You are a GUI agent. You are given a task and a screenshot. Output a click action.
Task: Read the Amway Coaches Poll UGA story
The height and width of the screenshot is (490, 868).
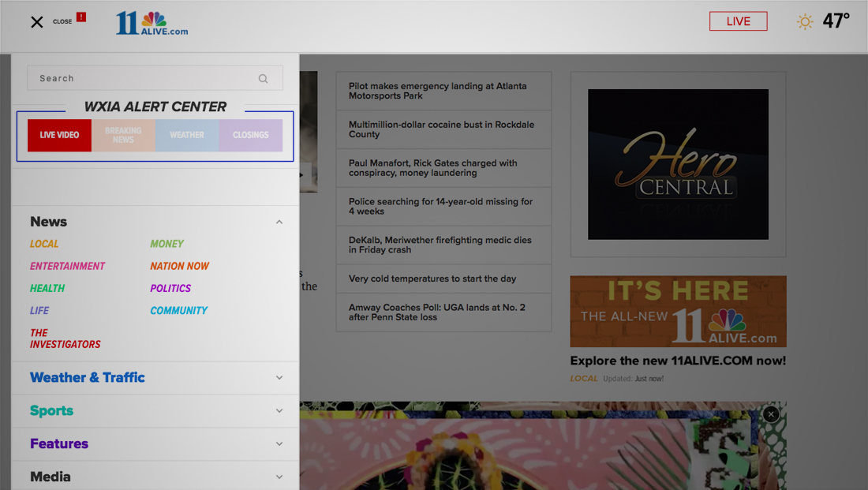coord(443,312)
